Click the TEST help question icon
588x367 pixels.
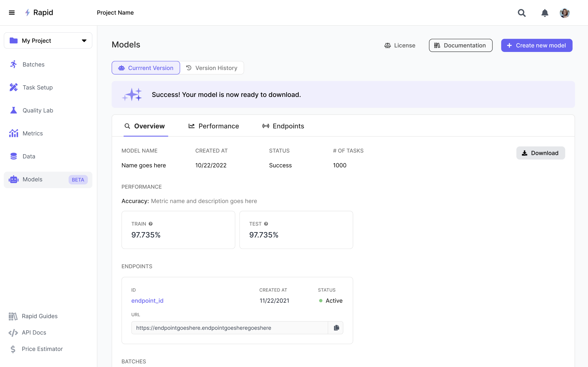[266, 224]
